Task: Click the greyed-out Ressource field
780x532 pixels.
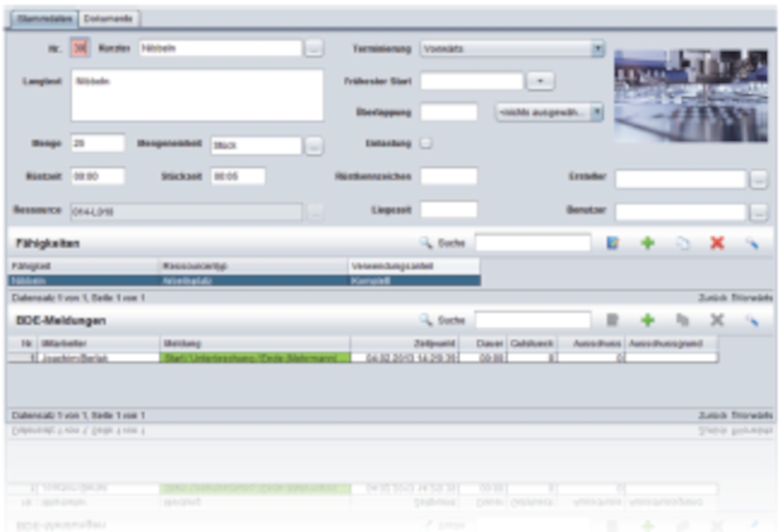Action: coord(186,212)
